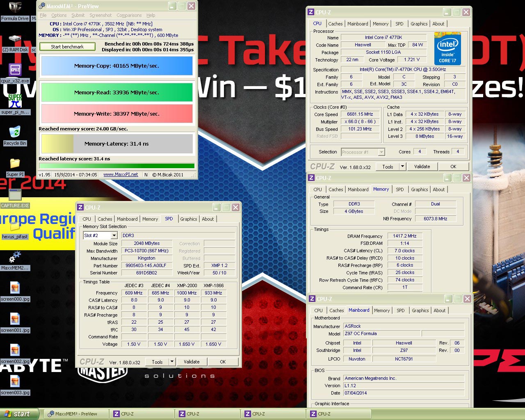Click the NB Frequency 6073.8 MHz value
Viewport: 525px width, 420px height.
pos(435,219)
